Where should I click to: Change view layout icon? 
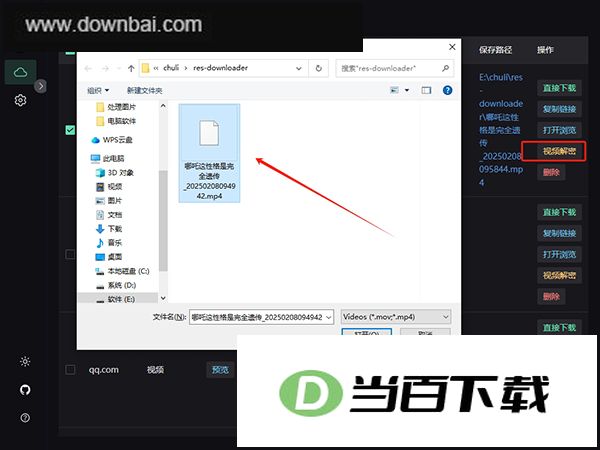(x=394, y=90)
